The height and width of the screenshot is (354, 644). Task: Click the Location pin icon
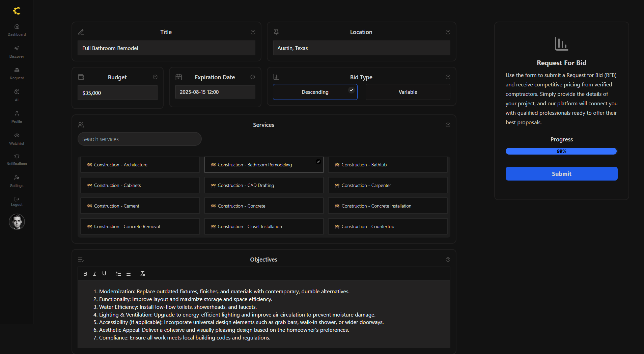tap(276, 32)
